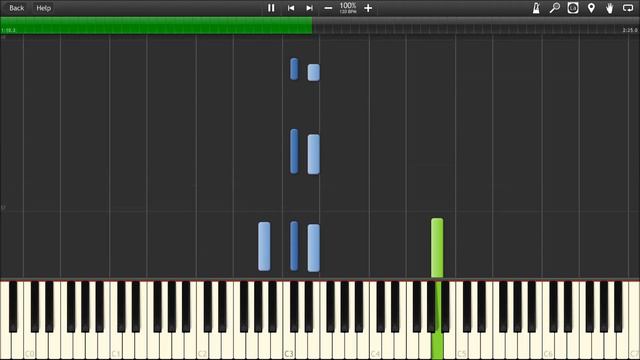640x360 pixels.
Task: Click the rounded square display icon
Action: (573, 8)
